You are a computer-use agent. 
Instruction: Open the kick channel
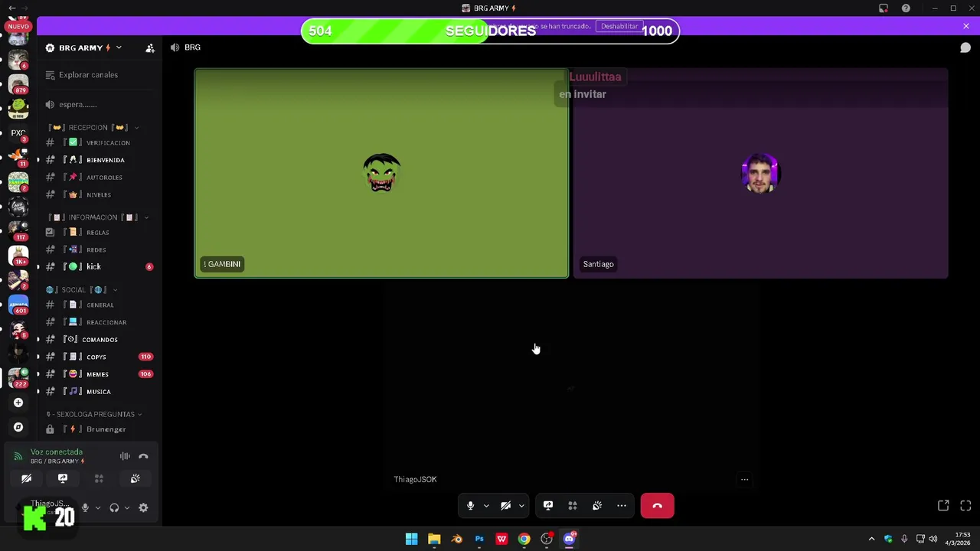point(99,266)
